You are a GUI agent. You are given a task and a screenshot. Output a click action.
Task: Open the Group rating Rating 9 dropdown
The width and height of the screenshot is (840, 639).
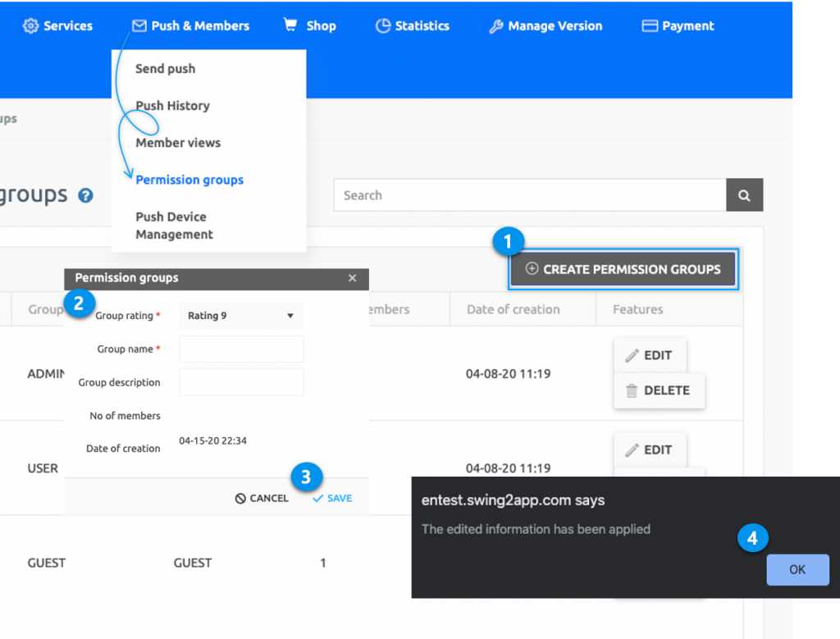click(x=240, y=315)
